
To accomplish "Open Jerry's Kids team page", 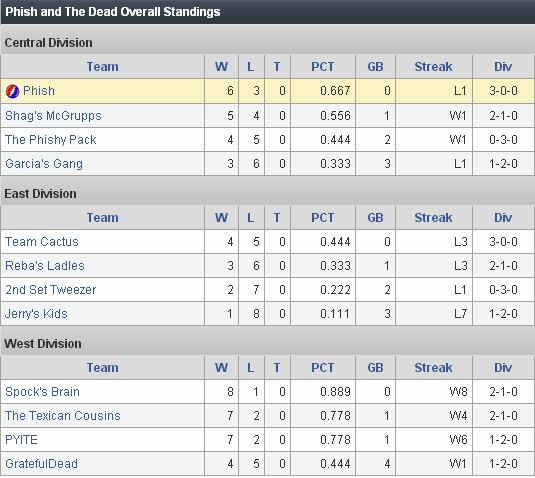I will pyautogui.click(x=36, y=314).
